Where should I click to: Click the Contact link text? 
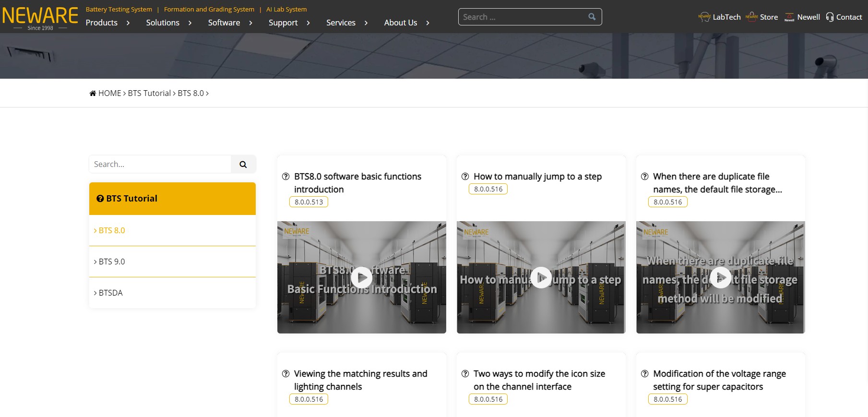tap(849, 17)
